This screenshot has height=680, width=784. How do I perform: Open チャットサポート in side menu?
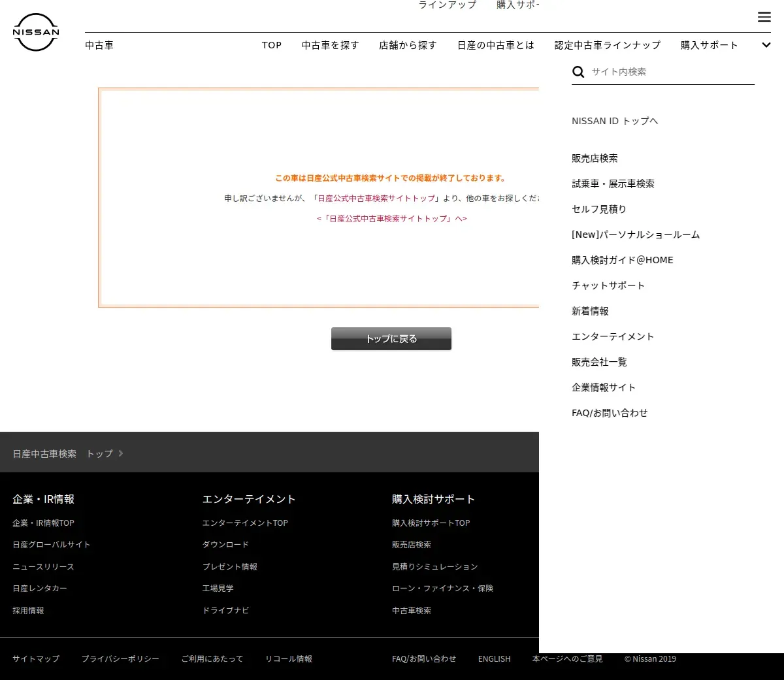[608, 285]
